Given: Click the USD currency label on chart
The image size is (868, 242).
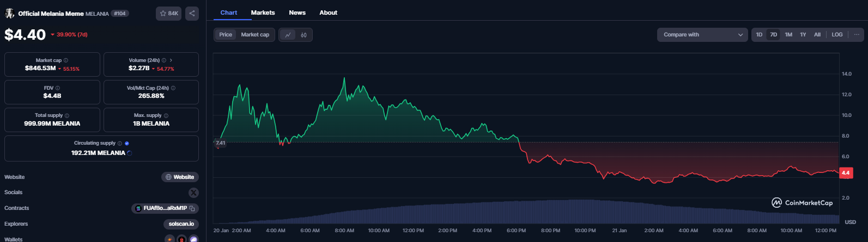Looking at the screenshot, I should pyautogui.click(x=850, y=222).
